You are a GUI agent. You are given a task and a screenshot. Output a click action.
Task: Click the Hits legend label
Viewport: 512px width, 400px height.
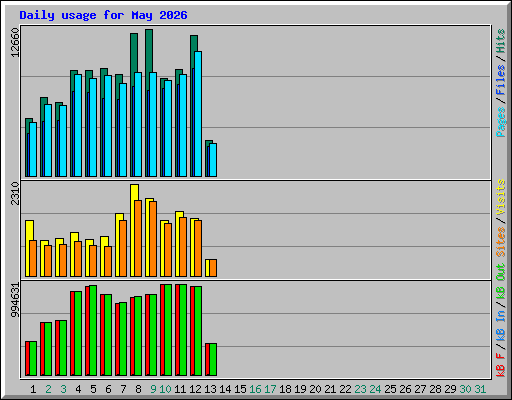tap(501, 41)
